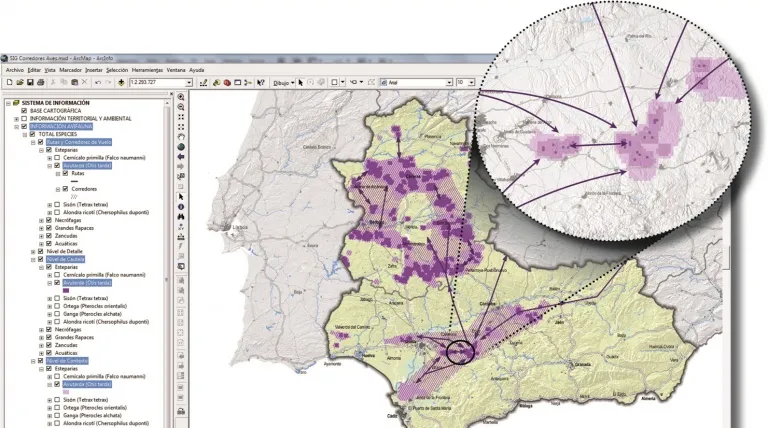Click the Paste clipboard icon

[x=74, y=83]
